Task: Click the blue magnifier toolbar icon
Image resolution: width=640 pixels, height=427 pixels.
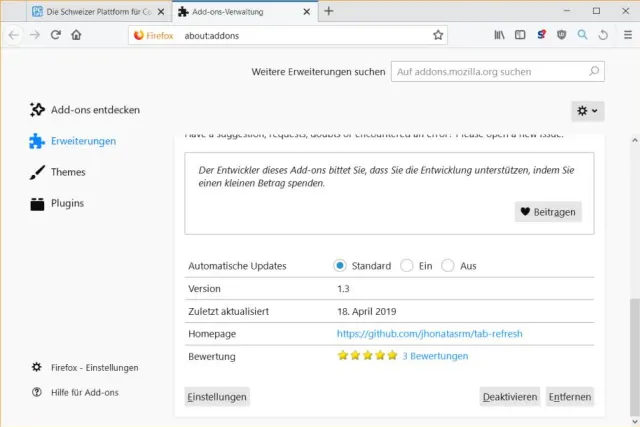Action: 582,35
